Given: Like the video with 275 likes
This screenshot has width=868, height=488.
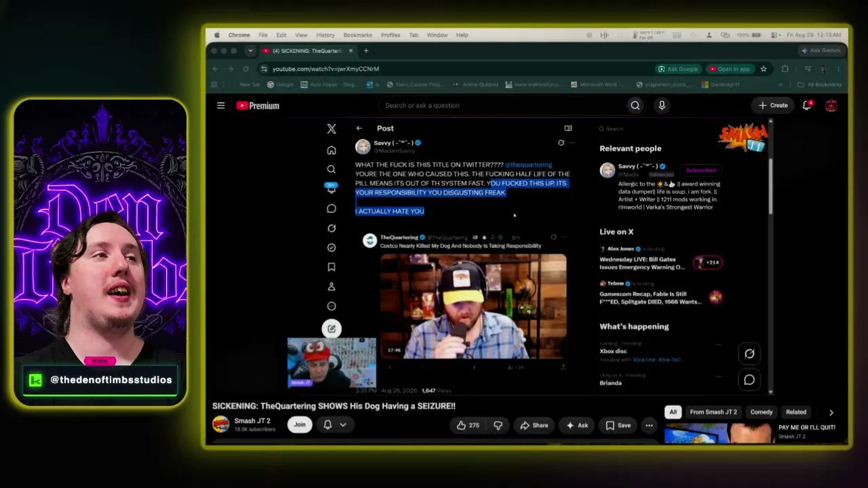Looking at the screenshot, I should click(x=468, y=425).
